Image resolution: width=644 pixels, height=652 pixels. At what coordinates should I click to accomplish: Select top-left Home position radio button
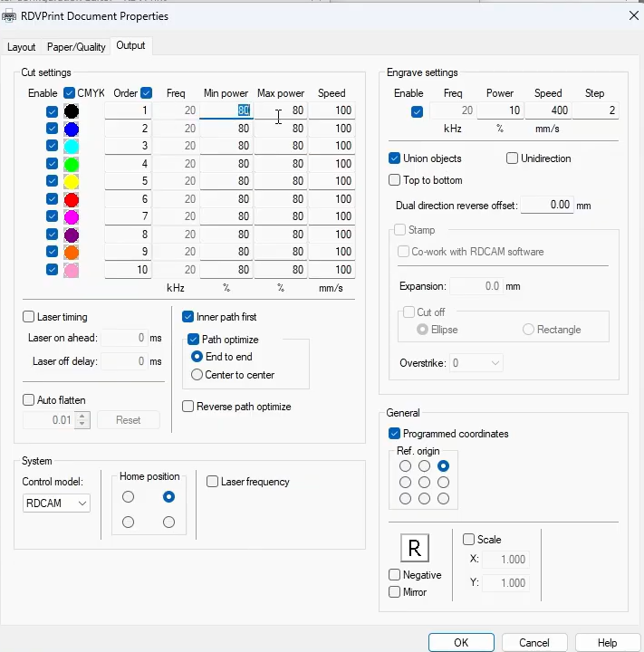[x=128, y=497]
